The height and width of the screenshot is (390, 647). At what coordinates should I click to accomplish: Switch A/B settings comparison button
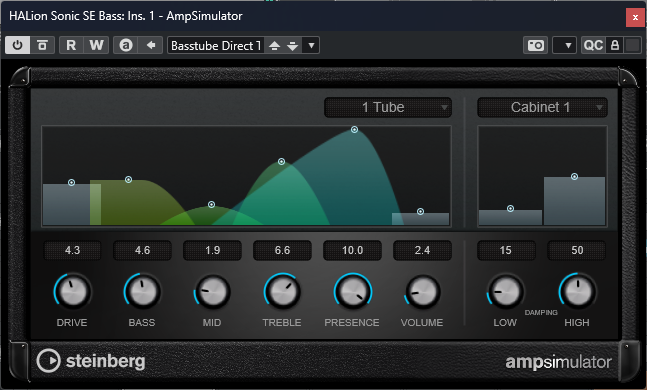(126, 45)
